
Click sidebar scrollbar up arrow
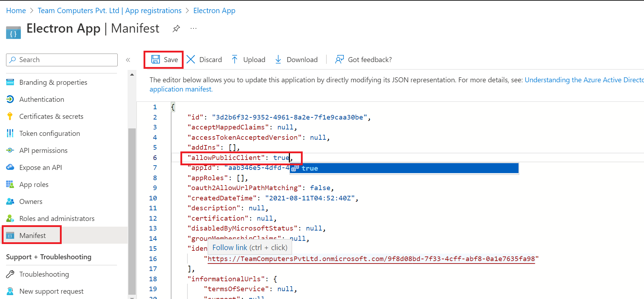[x=132, y=74]
